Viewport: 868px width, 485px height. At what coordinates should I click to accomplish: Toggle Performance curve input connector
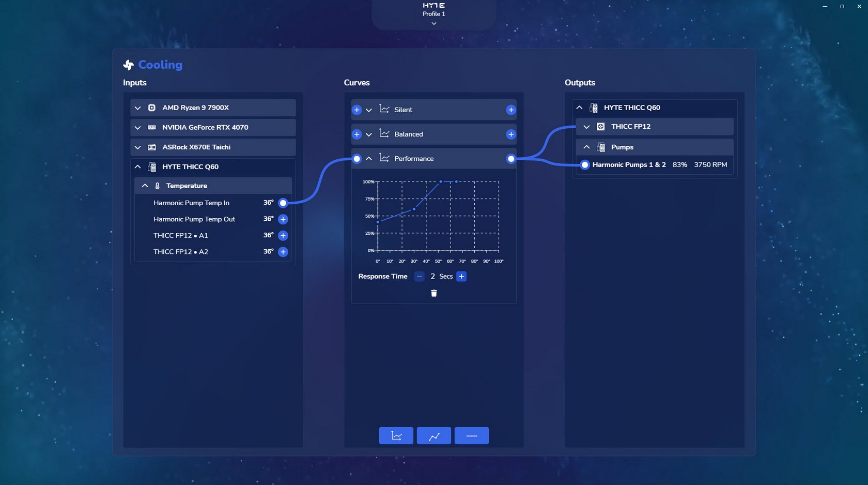pos(357,159)
